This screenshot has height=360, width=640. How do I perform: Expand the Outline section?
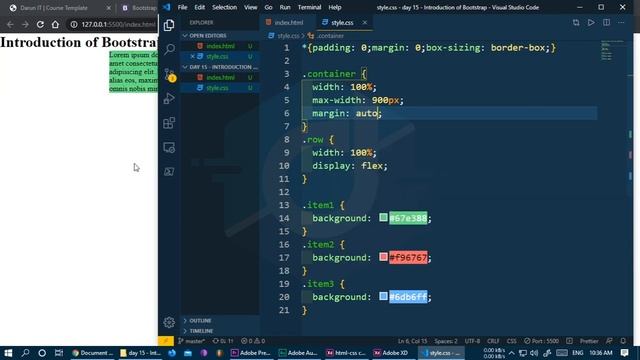coord(220,321)
